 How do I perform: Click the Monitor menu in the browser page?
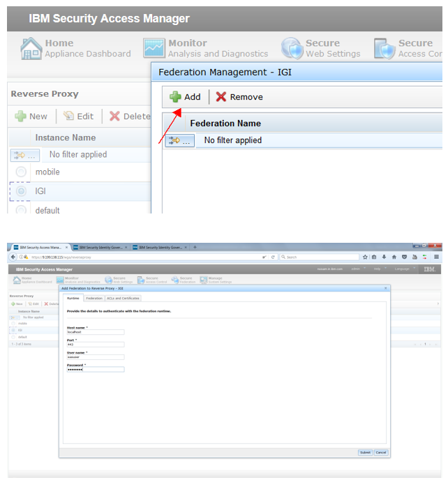pyautogui.click(x=78, y=280)
